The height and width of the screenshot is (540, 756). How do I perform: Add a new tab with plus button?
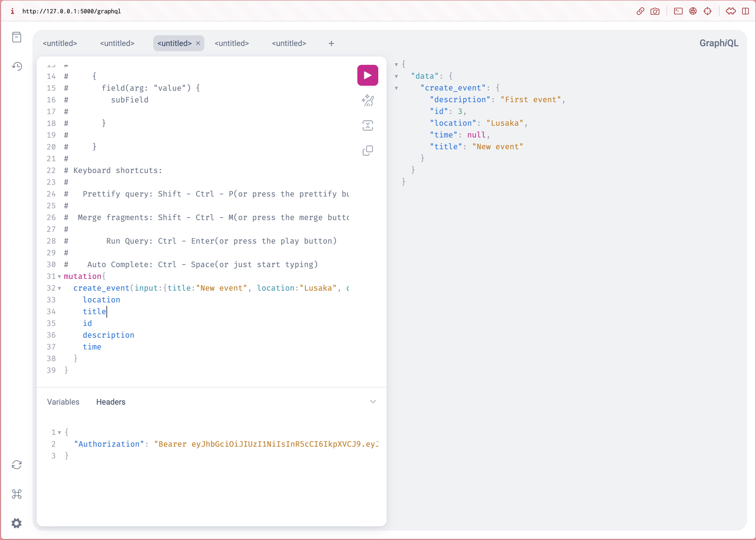coord(331,43)
